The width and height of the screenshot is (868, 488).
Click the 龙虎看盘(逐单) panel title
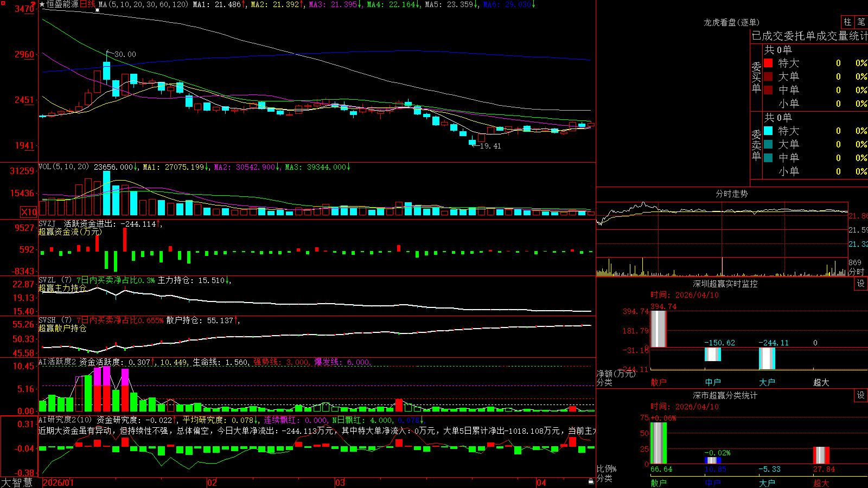pos(731,22)
